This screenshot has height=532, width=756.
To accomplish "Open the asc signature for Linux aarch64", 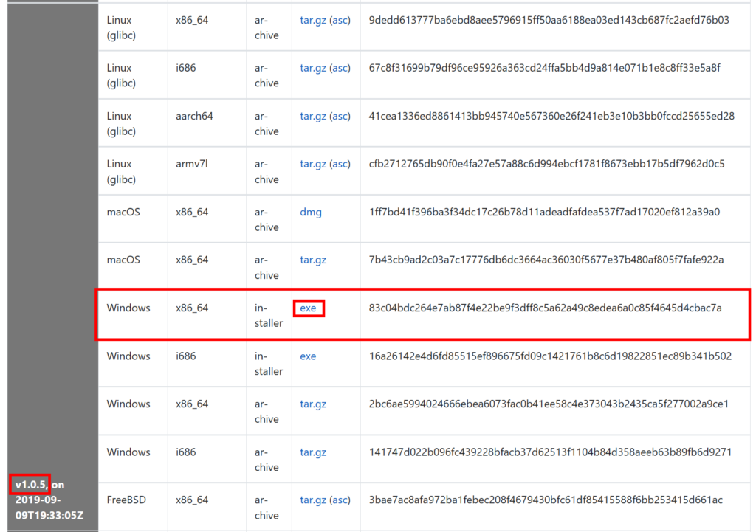I will click(x=340, y=116).
